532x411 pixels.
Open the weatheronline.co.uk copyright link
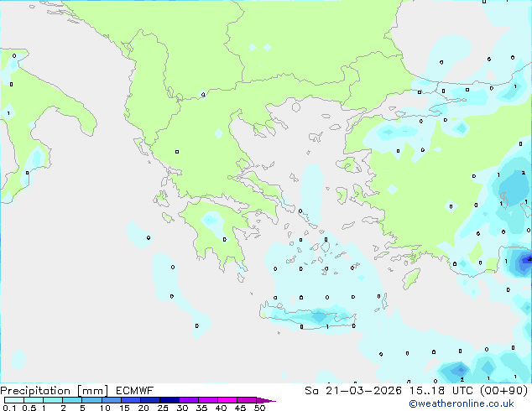(x=461, y=403)
